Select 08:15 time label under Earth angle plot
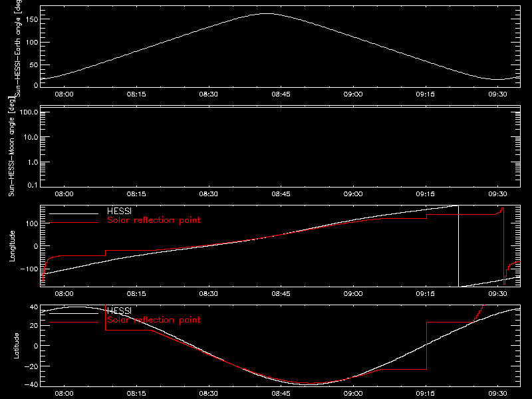This screenshot has width=532, height=399. pos(136,94)
